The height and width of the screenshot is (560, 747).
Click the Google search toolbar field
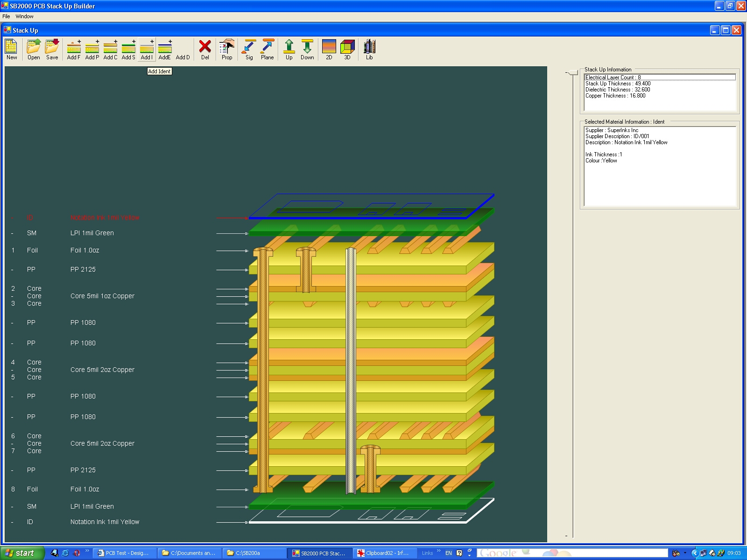(x=572, y=553)
